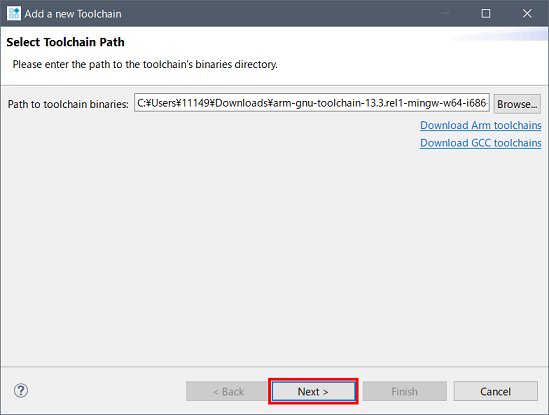Follow the Download Arm toolchains link

(x=481, y=125)
